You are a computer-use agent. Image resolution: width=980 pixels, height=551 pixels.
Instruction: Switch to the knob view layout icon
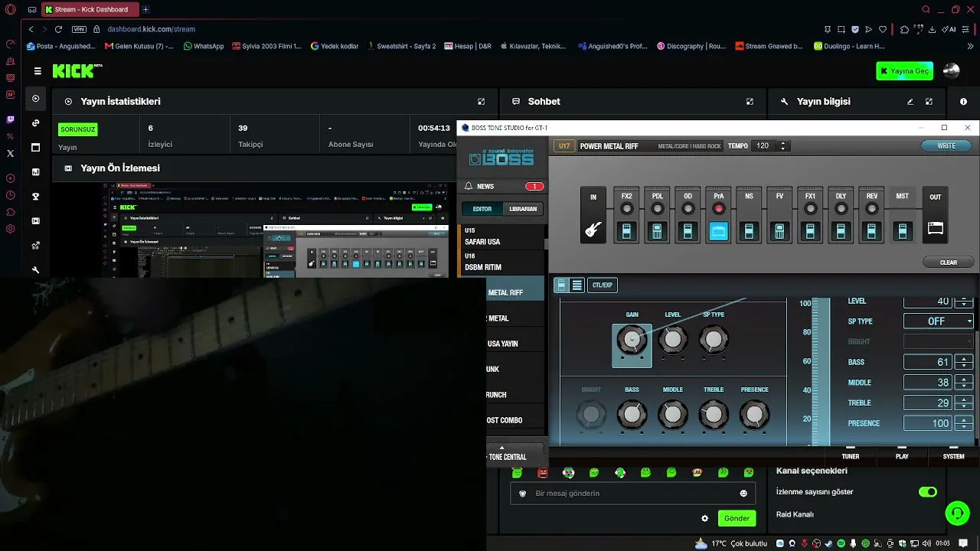pos(561,285)
